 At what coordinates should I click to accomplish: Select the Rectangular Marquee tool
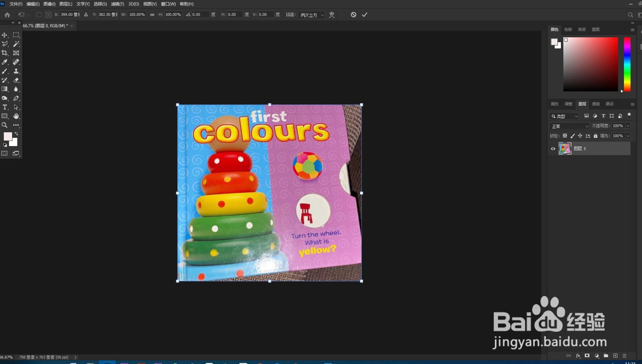16,35
